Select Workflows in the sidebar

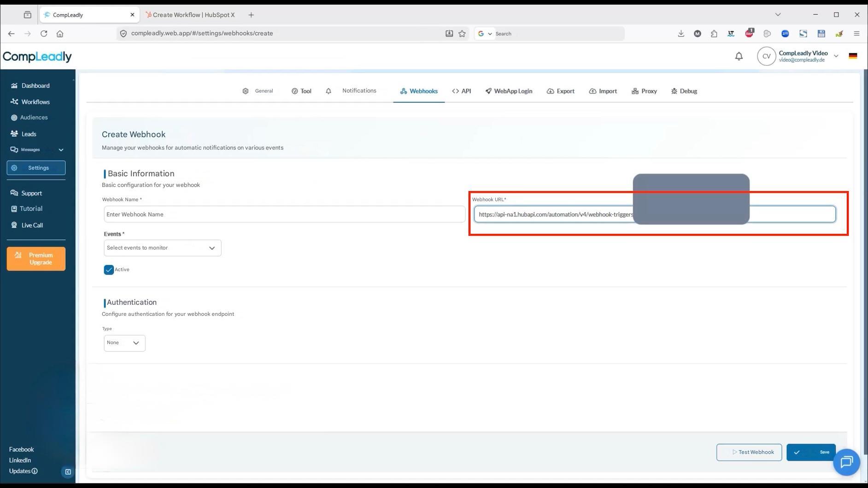tap(35, 102)
